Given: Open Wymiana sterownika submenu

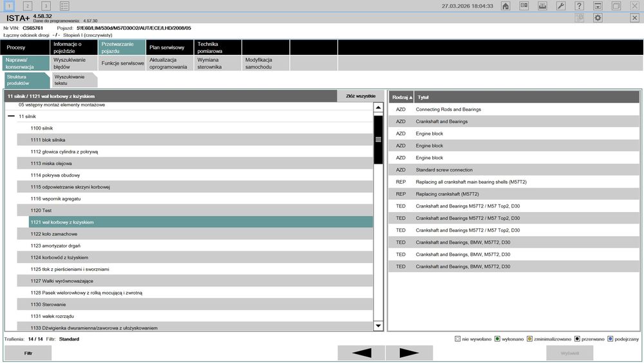Looking at the screenshot, I should tap(218, 63).
